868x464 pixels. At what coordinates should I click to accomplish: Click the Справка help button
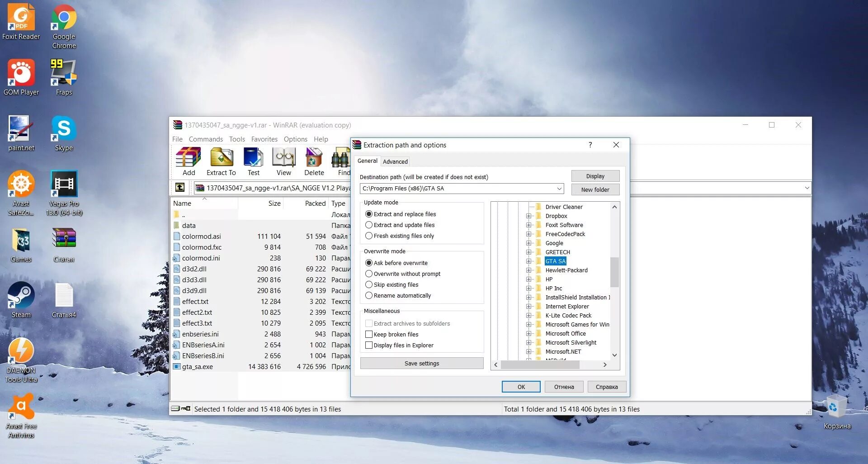607,387
